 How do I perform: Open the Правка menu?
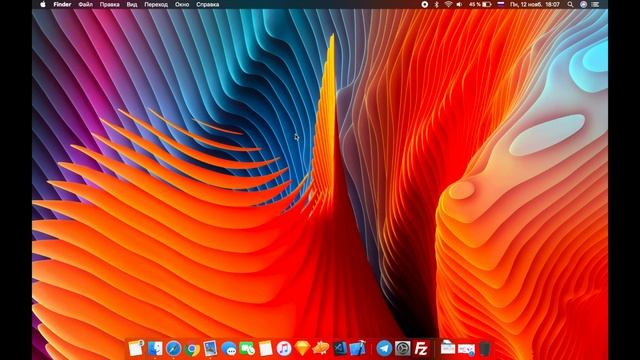point(109,4)
